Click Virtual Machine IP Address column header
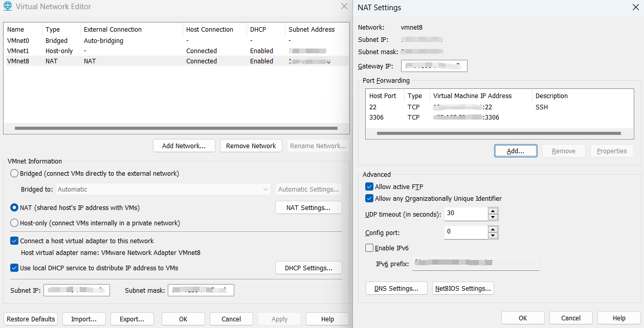Viewport: 644px width, 328px height. click(x=481, y=96)
